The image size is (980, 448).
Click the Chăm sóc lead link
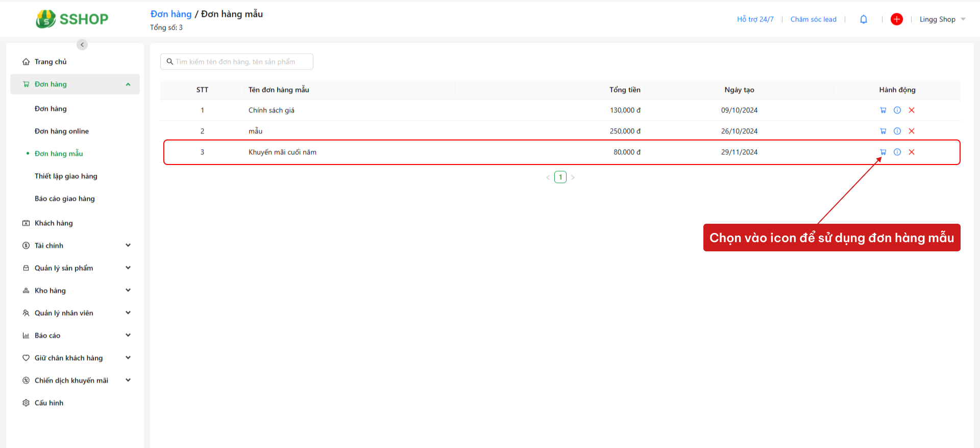(814, 19)
